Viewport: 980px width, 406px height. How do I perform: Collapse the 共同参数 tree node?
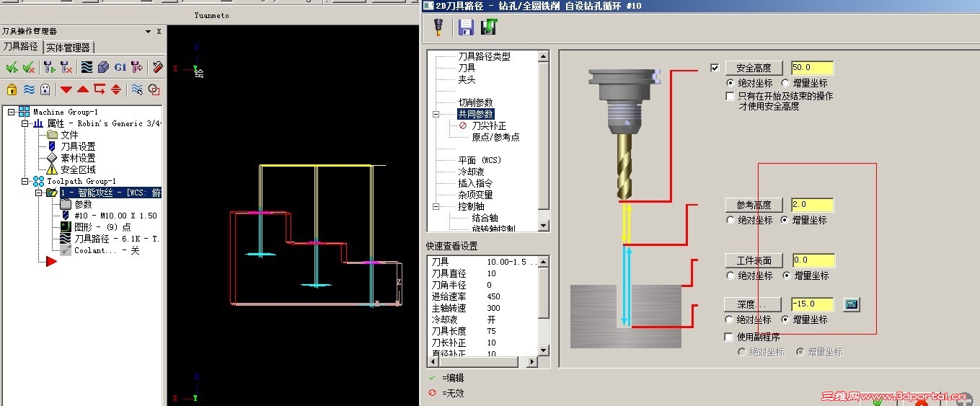tap(436, 114)
